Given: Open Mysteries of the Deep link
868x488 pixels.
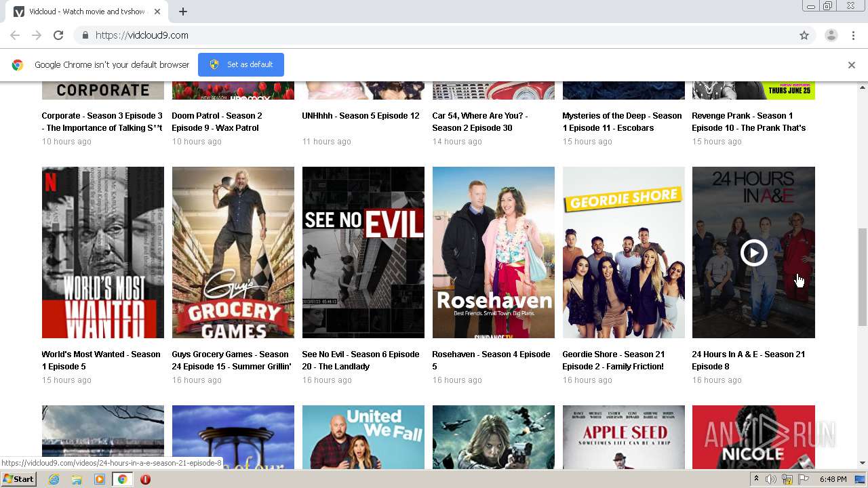Looking at the screenshot, I should 622,122.
